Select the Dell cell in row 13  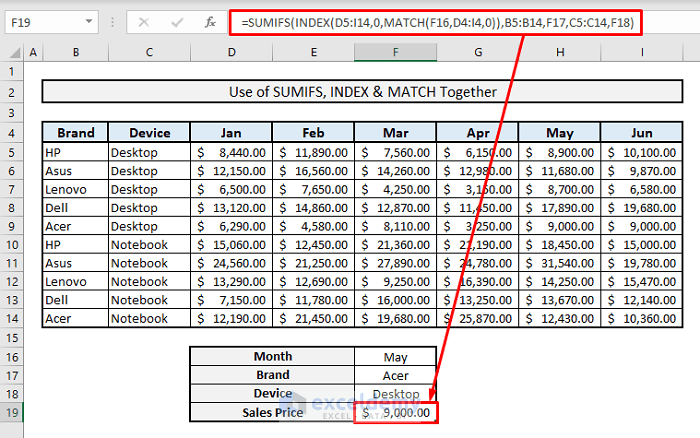[x=75, y=300]
